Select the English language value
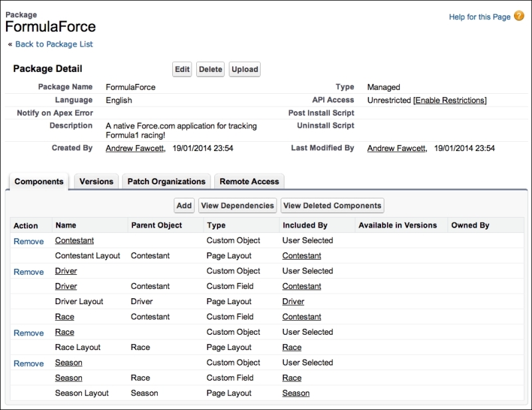 (x=119, y=101)
